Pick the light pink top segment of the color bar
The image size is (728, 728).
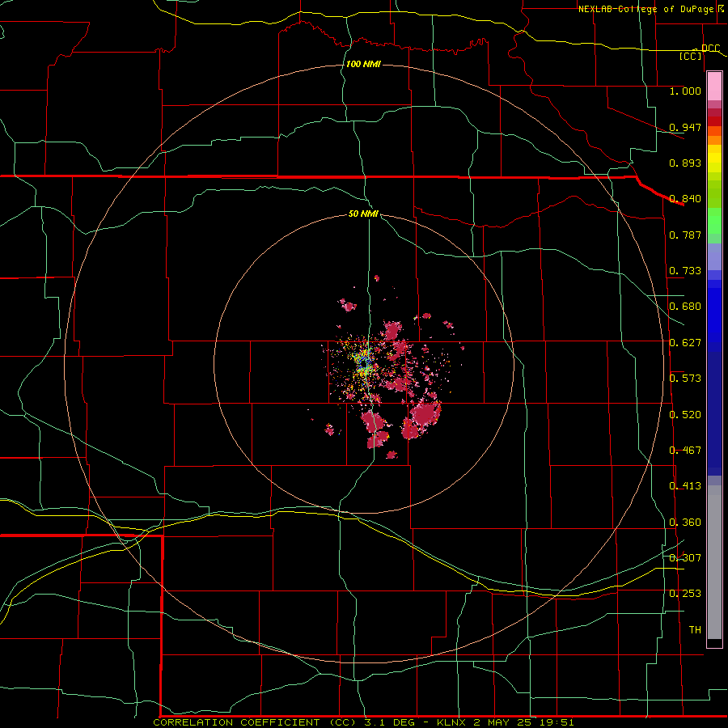[x=714, y=86]
